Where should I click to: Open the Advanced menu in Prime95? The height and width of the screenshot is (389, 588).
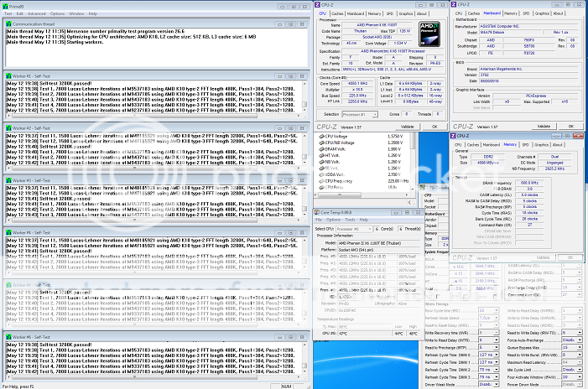click(x=36, y=13)
